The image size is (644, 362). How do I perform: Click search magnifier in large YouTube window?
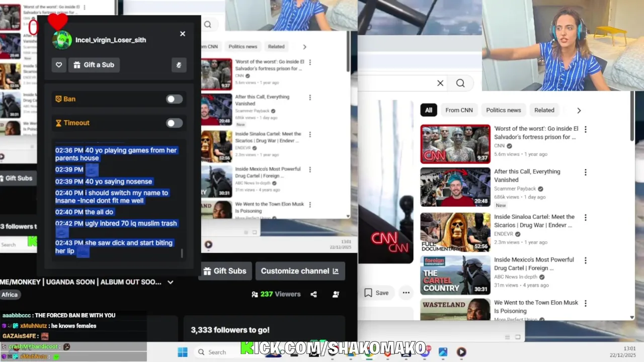coord(460,83)
